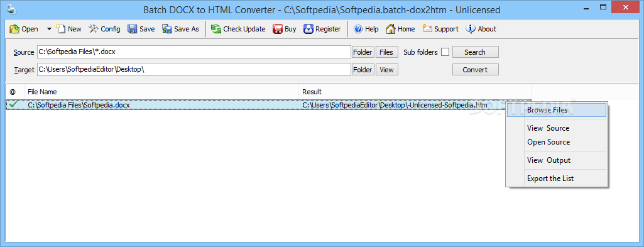Show the About dialog
The image size is (644, 247).
481,29
